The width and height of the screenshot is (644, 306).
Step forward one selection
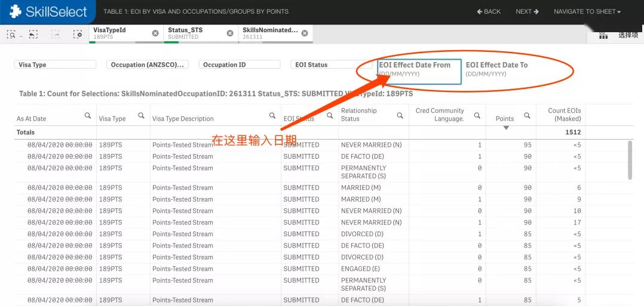tap(56, 35)
